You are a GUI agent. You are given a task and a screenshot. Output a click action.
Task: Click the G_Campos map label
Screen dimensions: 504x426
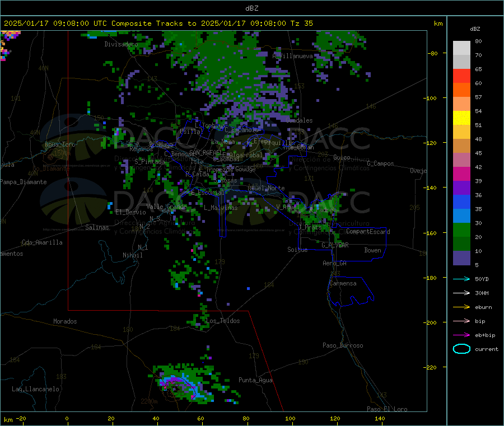[380, 163]
